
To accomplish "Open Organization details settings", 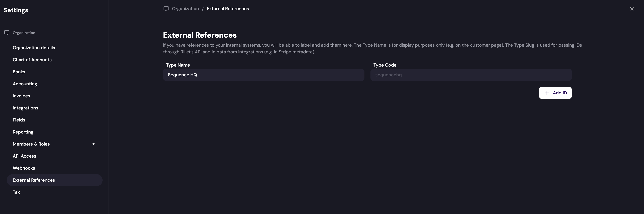I will click(x=34, y=48).
